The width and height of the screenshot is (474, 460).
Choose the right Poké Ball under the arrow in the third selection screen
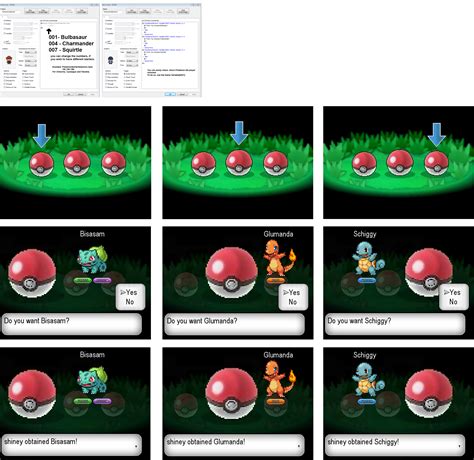436,163
